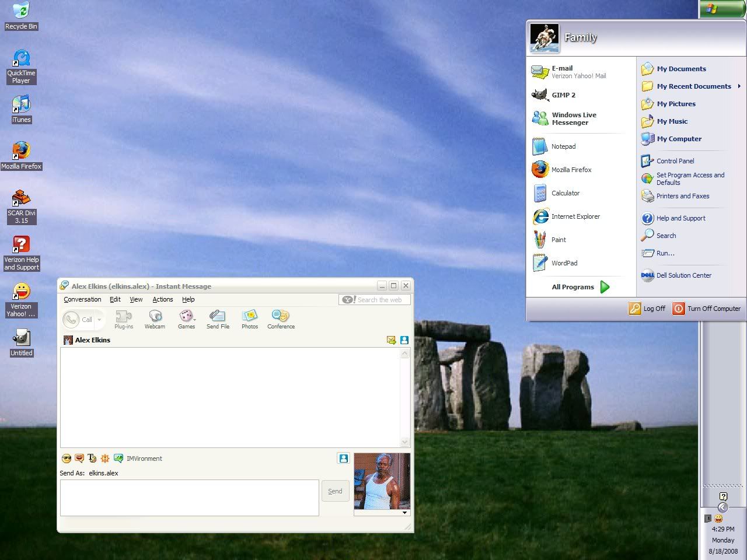Image resolution: width=747 pixels, height=560 pixels.
Task: Click the Audibles lips icon
Action: 79,459
